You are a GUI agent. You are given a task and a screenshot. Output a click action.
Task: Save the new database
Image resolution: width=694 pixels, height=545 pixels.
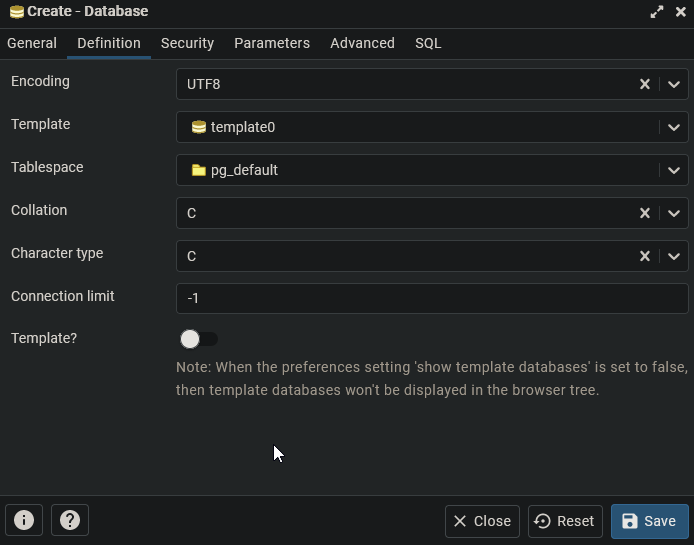(x=649, y=521)
